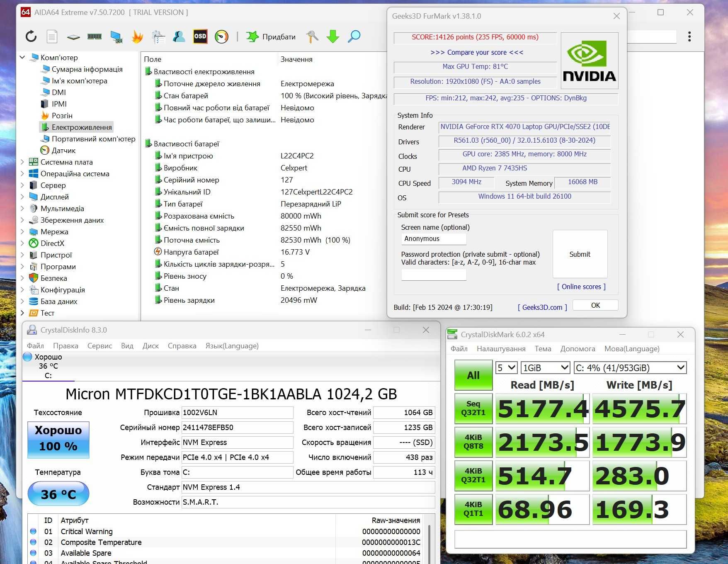Click the Напруга батареї voltage icon
Image resolution: width=728 pixels, height=564 pixels.
pyautogui.click(x=158, y=252)
